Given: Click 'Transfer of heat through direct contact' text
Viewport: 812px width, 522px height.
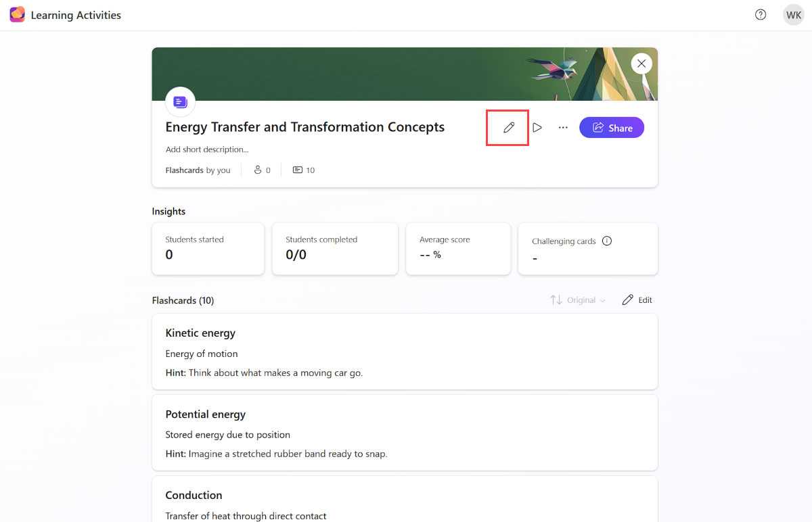Looking at the screenshot, I should click(246, 516).
